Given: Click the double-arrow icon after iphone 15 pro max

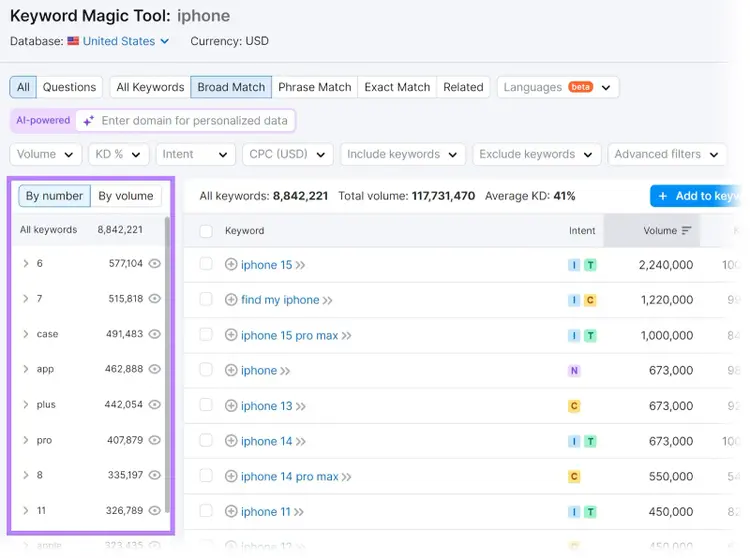Looking at the screenshot, I should 346,336.
